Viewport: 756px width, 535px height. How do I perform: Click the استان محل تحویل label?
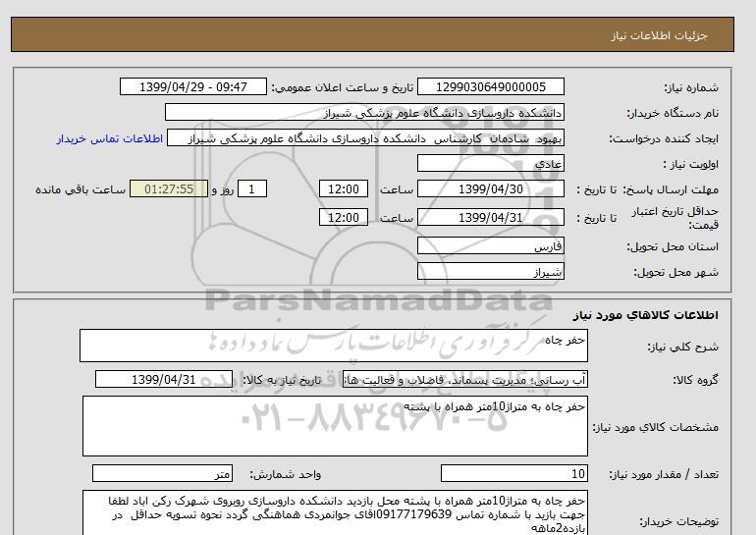click(x=673, y=246)
